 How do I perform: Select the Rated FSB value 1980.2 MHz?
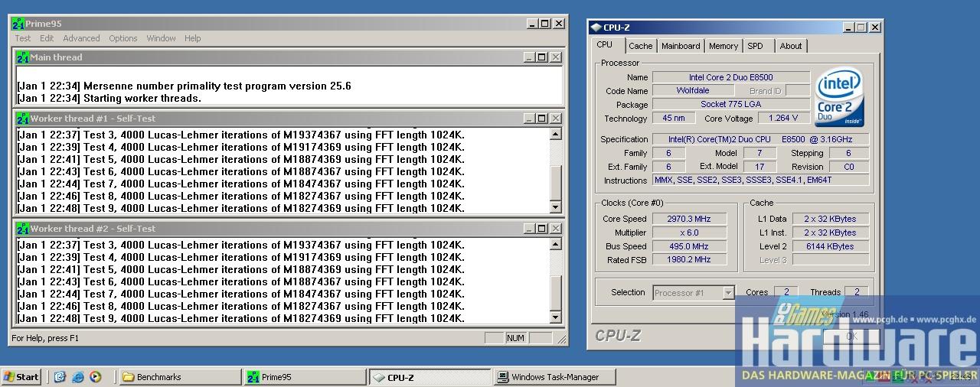point(689,260)
